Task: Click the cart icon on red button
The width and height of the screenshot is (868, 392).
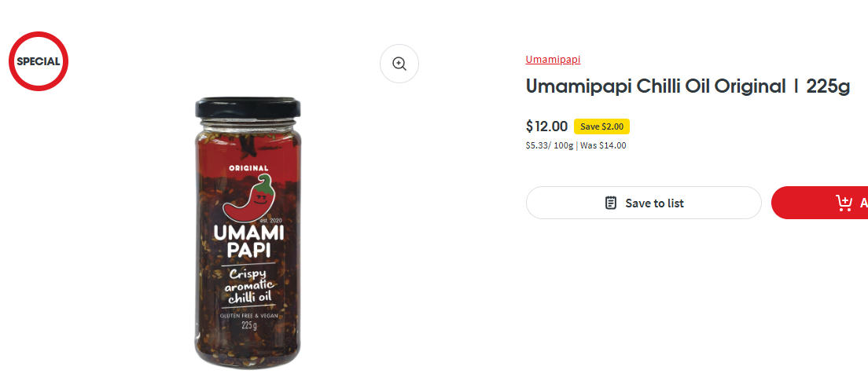Action: tap(844, 203)
